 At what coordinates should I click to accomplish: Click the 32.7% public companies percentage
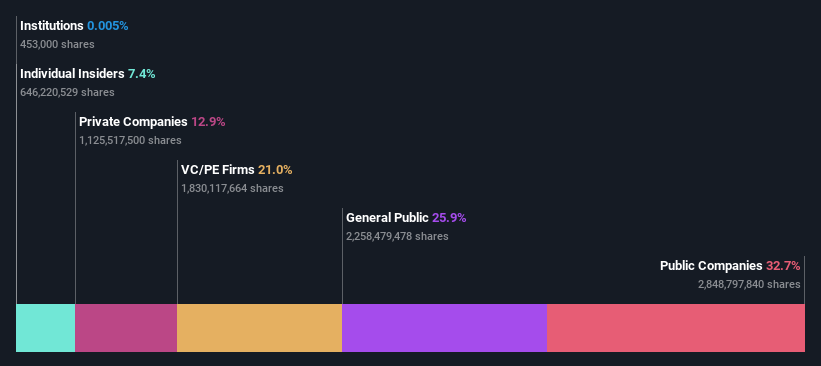click(x=783, y=266)
